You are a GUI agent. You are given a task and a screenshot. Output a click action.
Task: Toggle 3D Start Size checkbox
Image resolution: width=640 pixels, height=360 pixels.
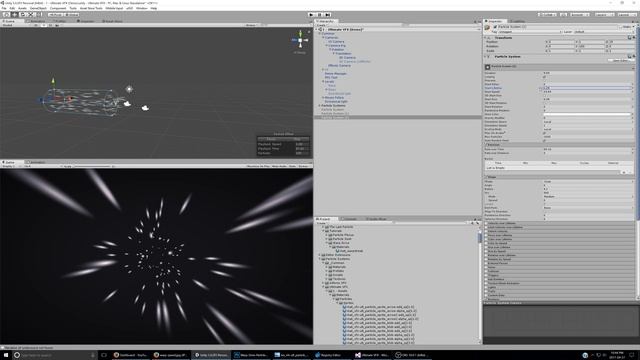coord(545,96)
